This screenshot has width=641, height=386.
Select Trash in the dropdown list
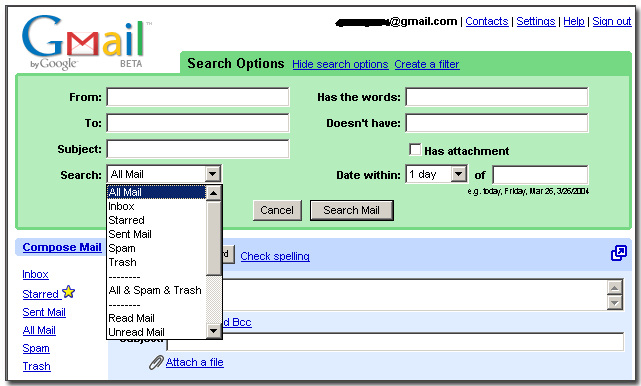156,262
